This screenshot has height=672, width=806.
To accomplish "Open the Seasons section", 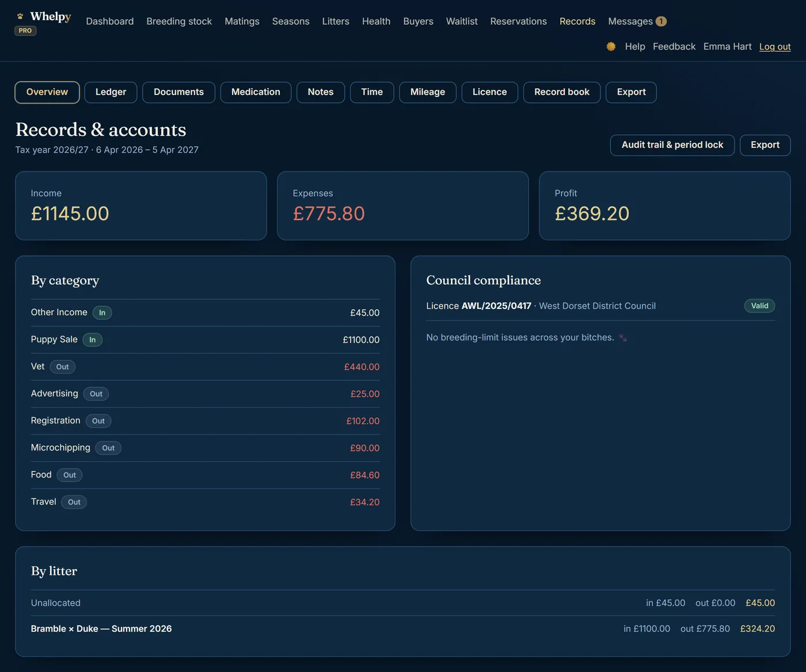I will [x=291, y=21].
